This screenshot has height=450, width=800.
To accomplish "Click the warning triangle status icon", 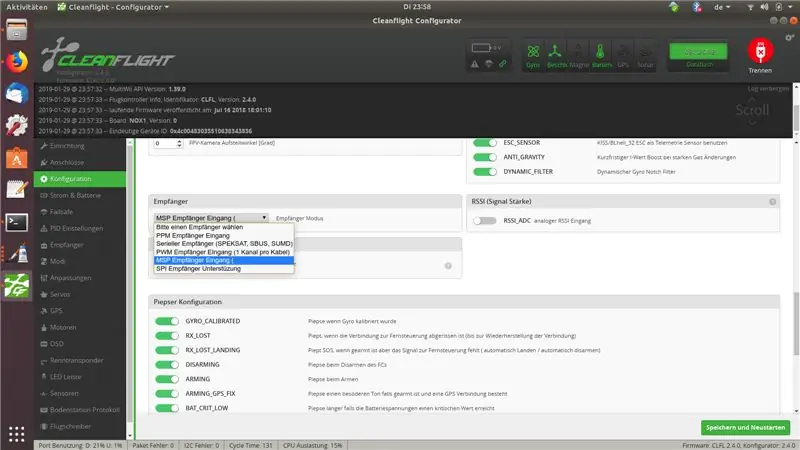I will point(474,64).
